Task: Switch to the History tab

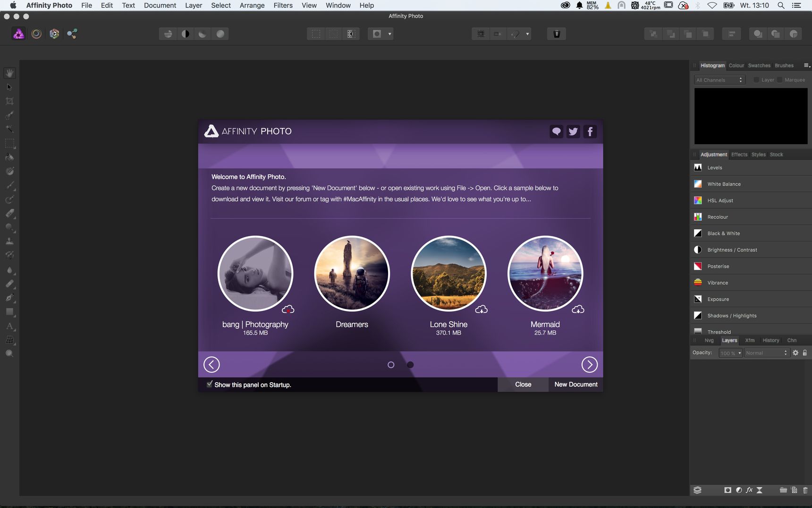Action: click(771, 340)
